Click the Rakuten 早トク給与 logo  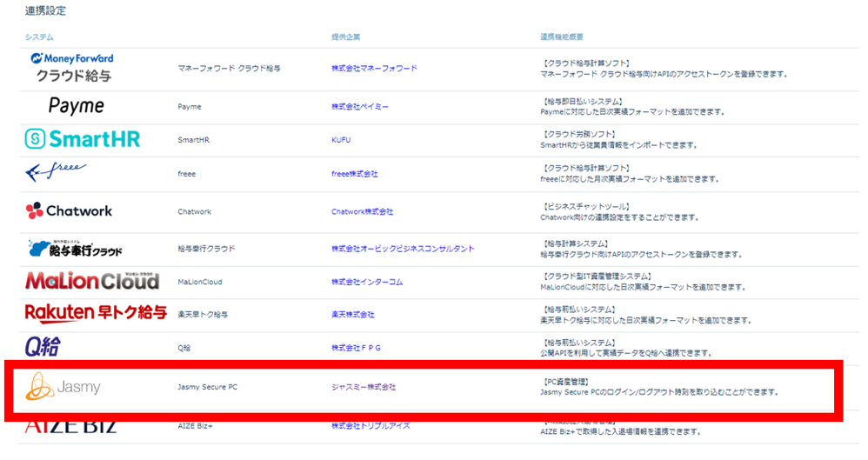pyautogui.click(x=96, y=313)
